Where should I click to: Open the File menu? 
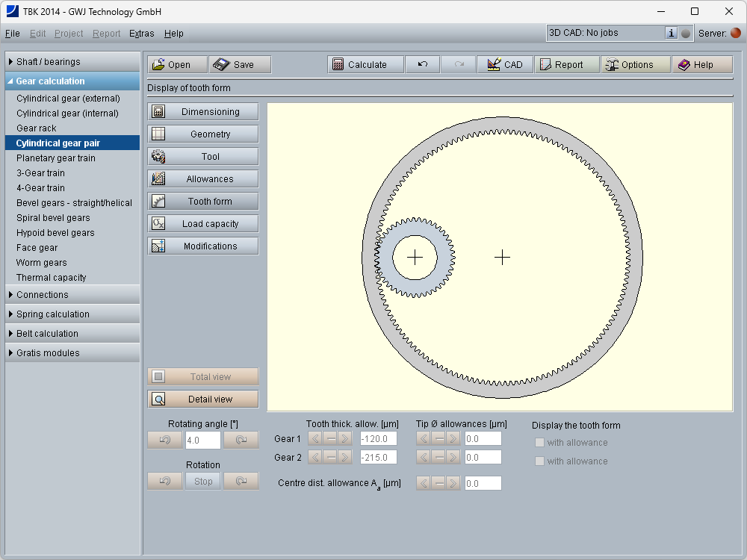click(13, 34)
